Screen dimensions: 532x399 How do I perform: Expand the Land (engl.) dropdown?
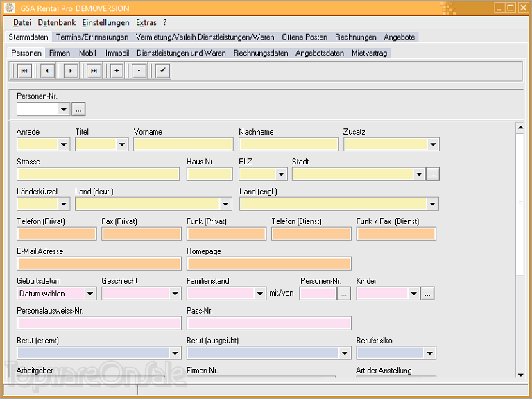coord(432,204)
